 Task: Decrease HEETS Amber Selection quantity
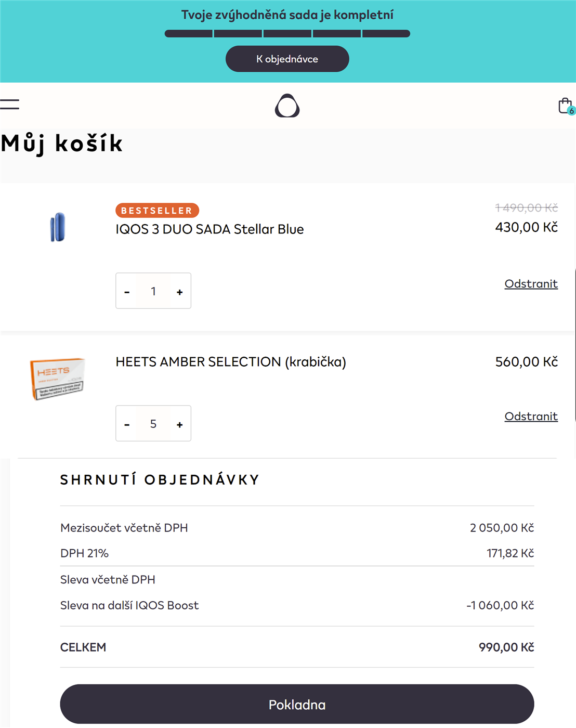pyautogui.click(x=127, y=424)
